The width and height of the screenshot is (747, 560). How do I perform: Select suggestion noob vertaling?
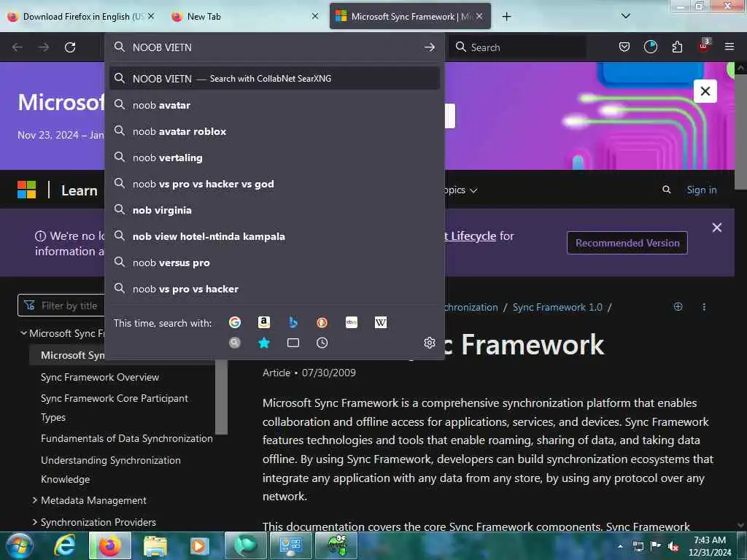click(274, 157)
